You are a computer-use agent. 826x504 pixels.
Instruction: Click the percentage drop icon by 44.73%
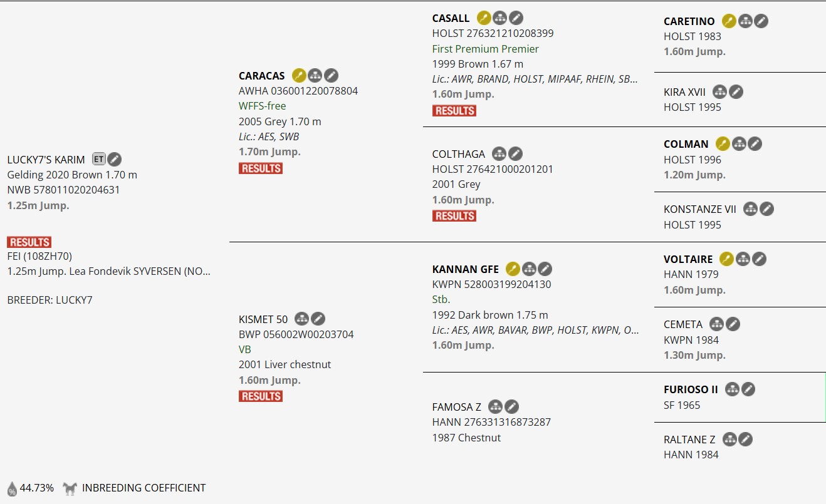coord(12,488)
